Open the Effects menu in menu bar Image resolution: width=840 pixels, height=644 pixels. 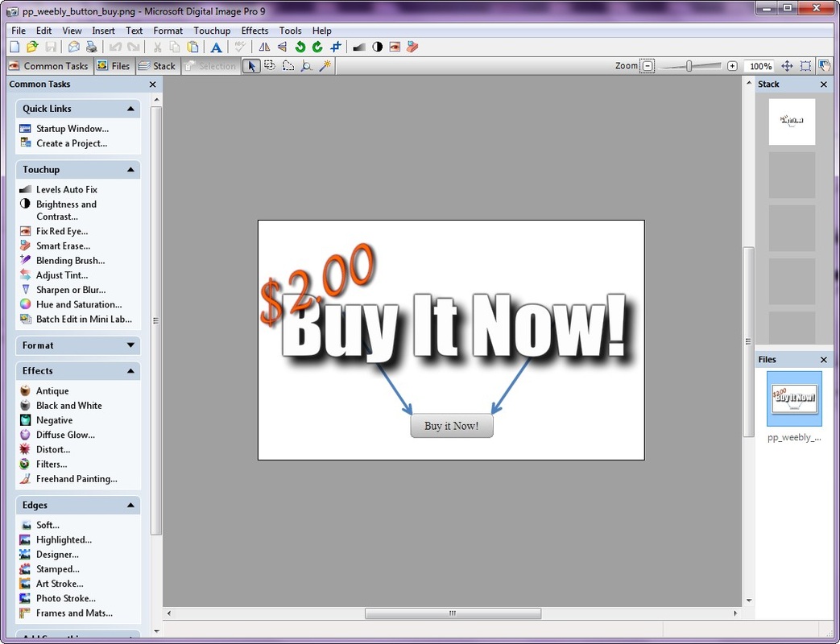254,31
